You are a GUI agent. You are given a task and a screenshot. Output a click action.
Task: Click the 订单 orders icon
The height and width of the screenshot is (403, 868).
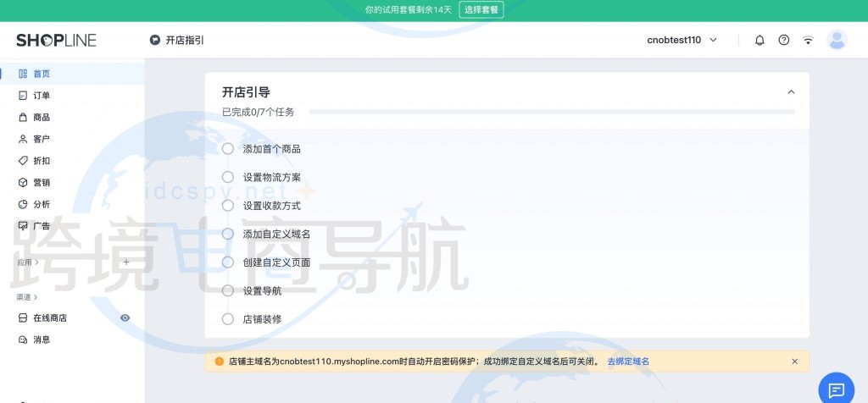(x=23, y=96)
